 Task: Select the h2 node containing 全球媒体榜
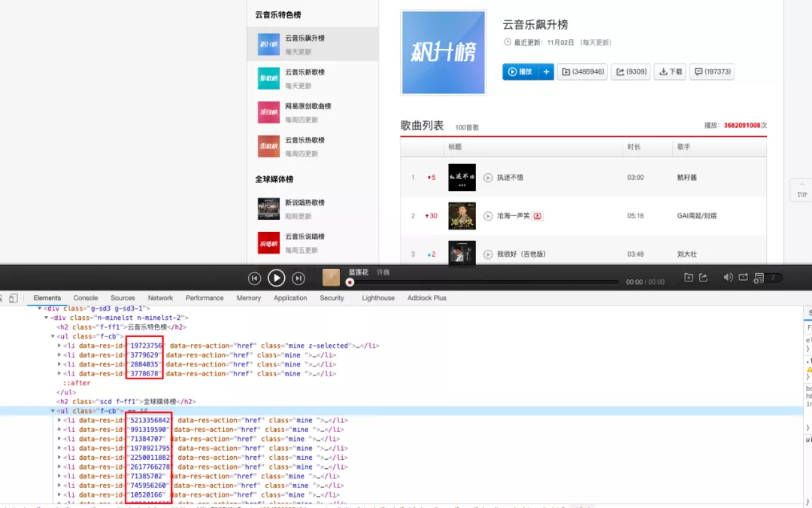[x=126, y=402]
